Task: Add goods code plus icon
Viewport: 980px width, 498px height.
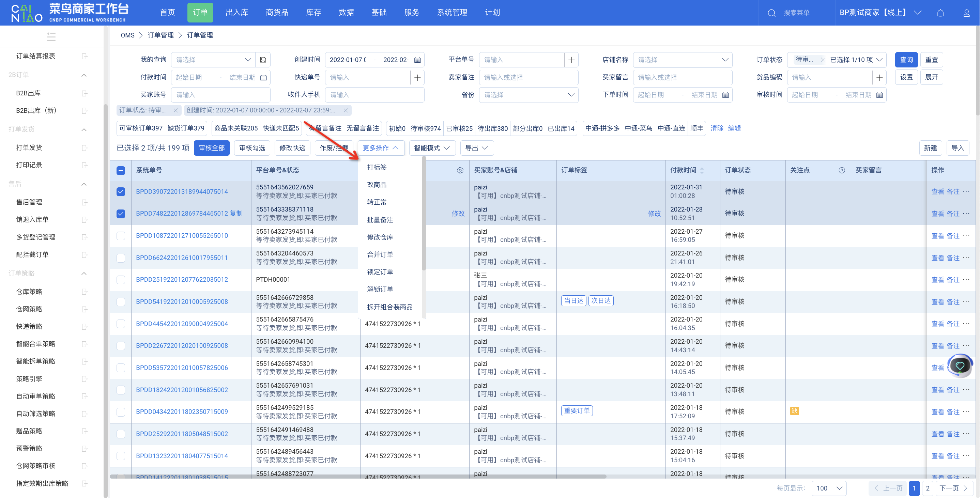Action: click(879, 77)
